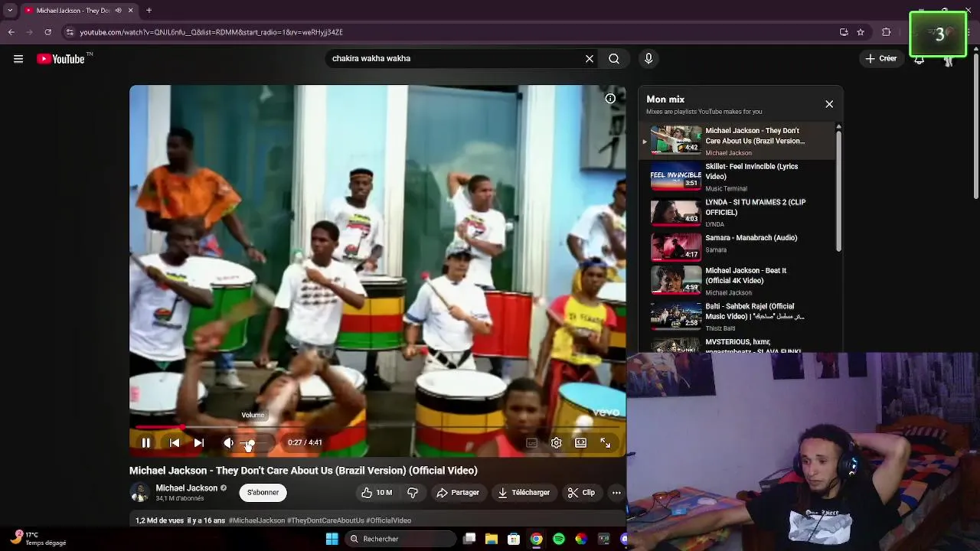Open the #OfficialVideo hashtag
Screen dimensions: 980x551
[389, 520]
